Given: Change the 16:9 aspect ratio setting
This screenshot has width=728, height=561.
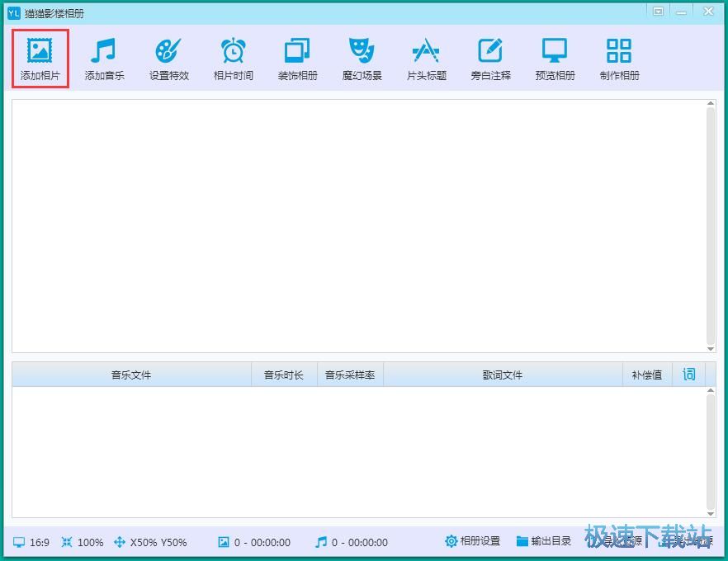Looking at the screenshot, I should pyautogui.click(x=31, y=542).
